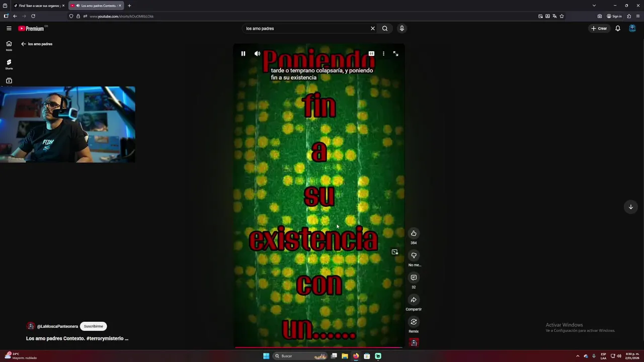644x362 pixels.
Task: Take a screenshot with the camera toolbar icon
Action: pyautogui.click(x=600, y=16)
